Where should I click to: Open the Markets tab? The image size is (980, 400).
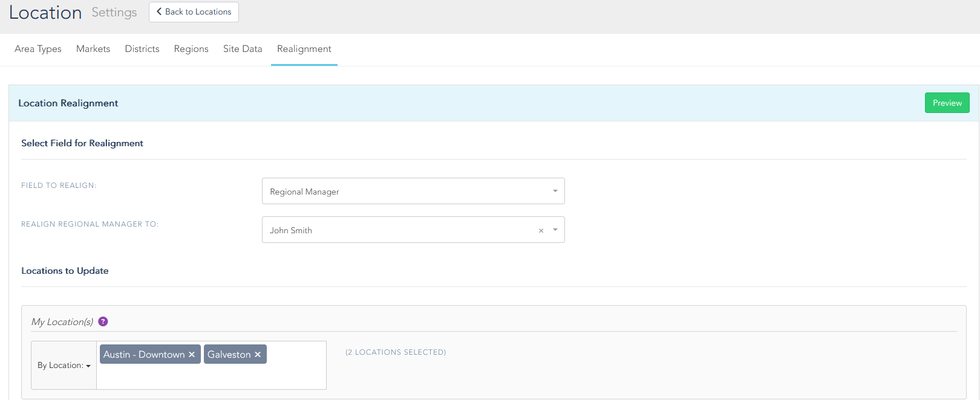coord(93,49)
